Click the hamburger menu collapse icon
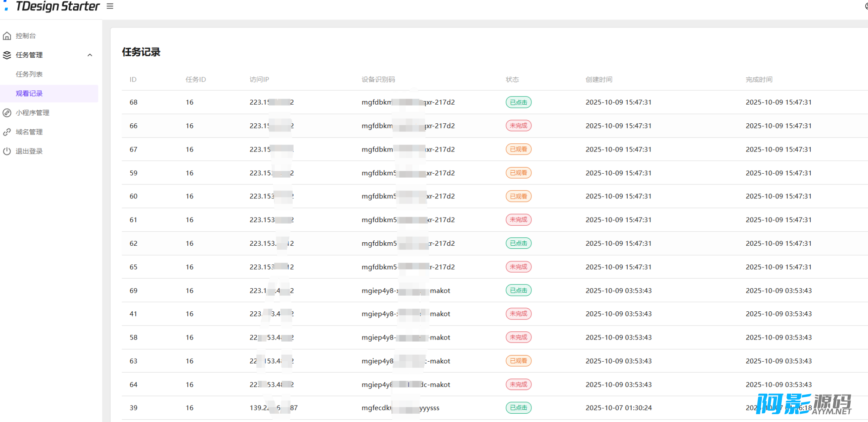868x422 pixels. point(110,6)
